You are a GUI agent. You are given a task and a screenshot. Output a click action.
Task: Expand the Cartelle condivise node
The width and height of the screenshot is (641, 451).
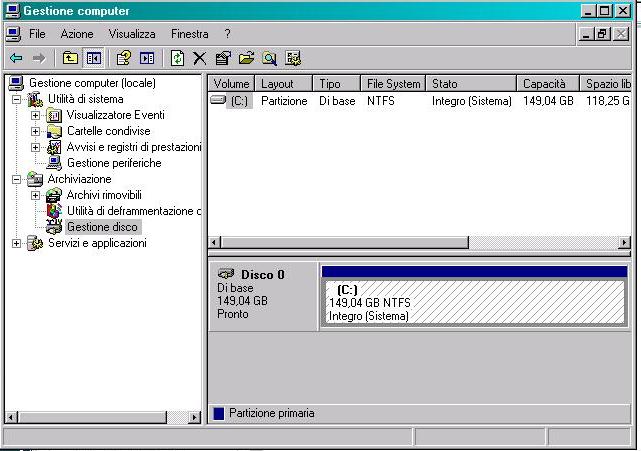click(36, 131)
